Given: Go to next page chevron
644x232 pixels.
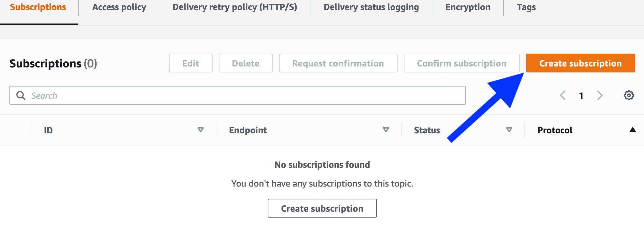Looking at the screenshot, I should tap(600, 95).
